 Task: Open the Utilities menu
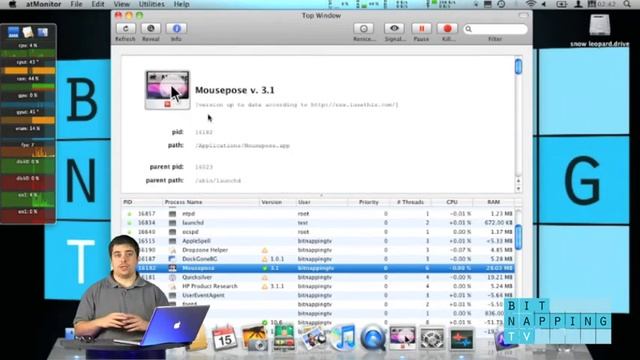152,4
